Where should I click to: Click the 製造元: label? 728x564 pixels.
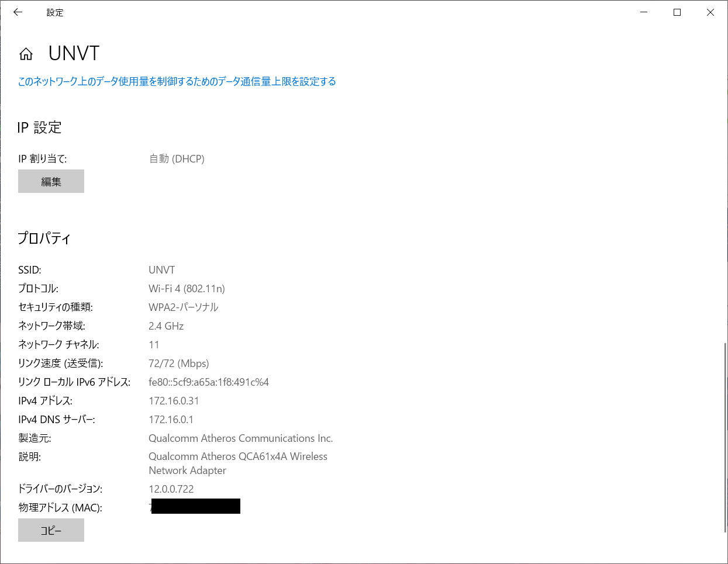[x=34, y=438]
